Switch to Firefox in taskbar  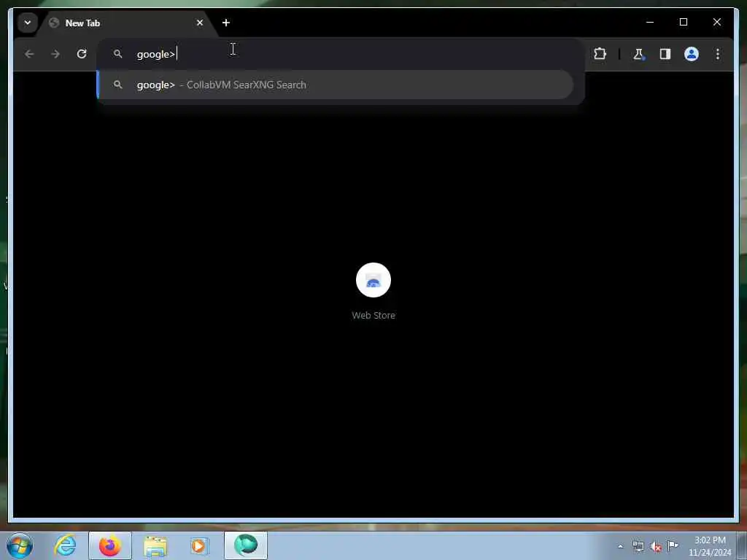point(110,545)
